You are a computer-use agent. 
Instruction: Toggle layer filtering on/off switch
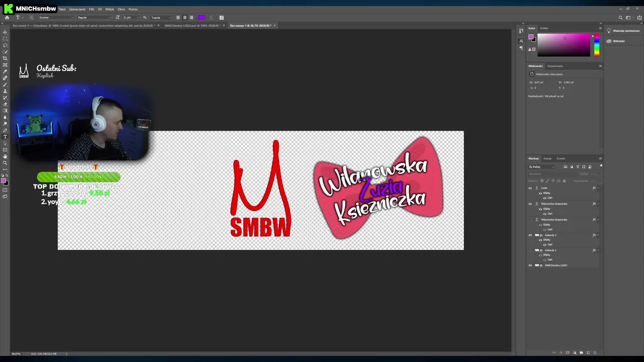coord(601,166)
